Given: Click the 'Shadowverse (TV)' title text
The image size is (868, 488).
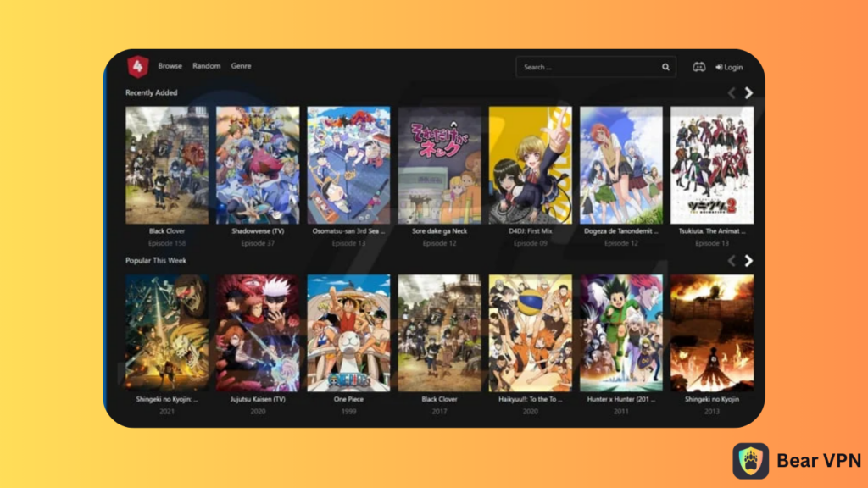Looking at the screenshot, I should click(x=258, y=231).
